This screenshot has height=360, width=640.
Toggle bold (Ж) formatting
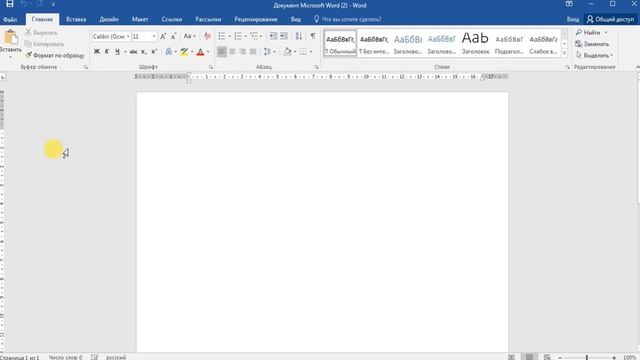click(x=97, y=51)
